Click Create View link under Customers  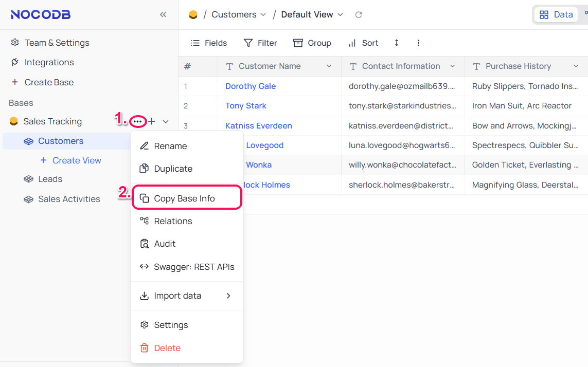(76, 160)
